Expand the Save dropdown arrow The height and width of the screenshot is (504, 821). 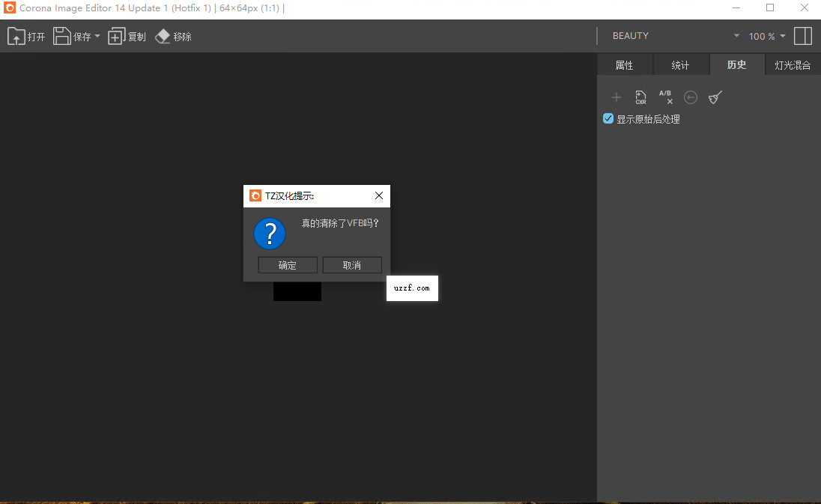[97, 37]
